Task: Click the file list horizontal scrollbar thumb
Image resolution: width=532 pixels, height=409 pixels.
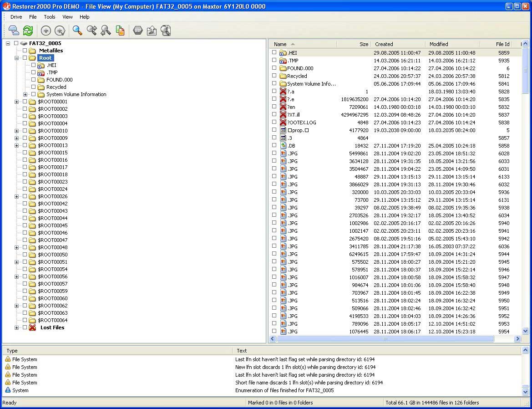Action: click(385, 339)
